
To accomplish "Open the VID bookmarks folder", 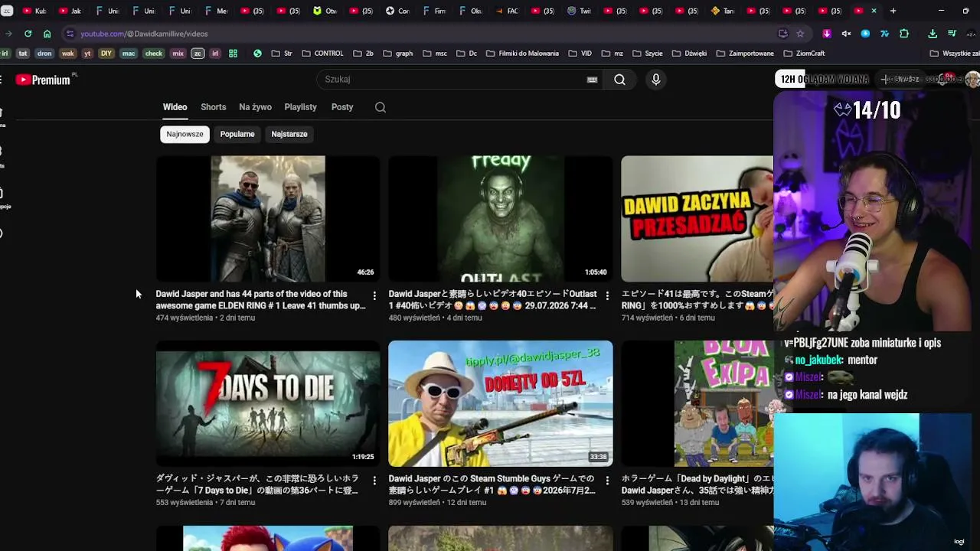I will (x=580, y=54).
